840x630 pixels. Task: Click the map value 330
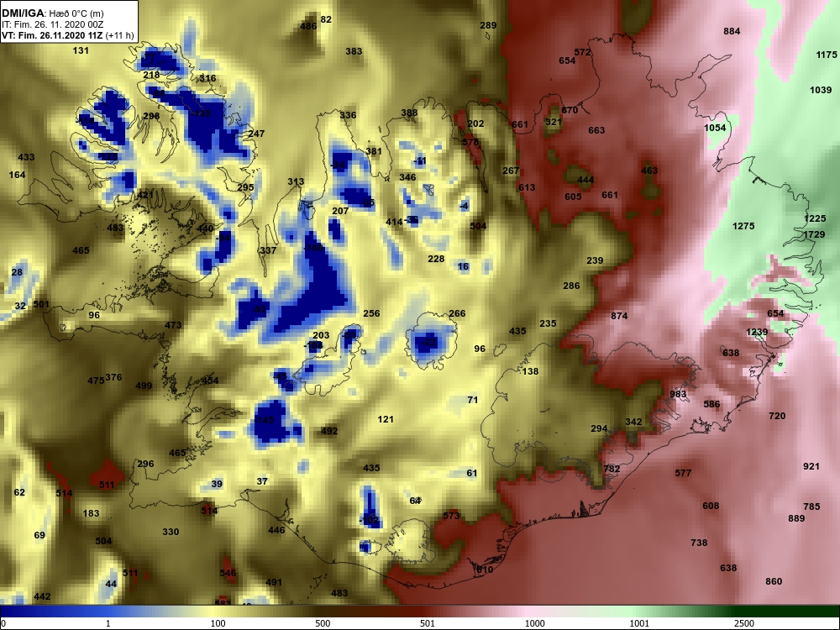point(171,532)
